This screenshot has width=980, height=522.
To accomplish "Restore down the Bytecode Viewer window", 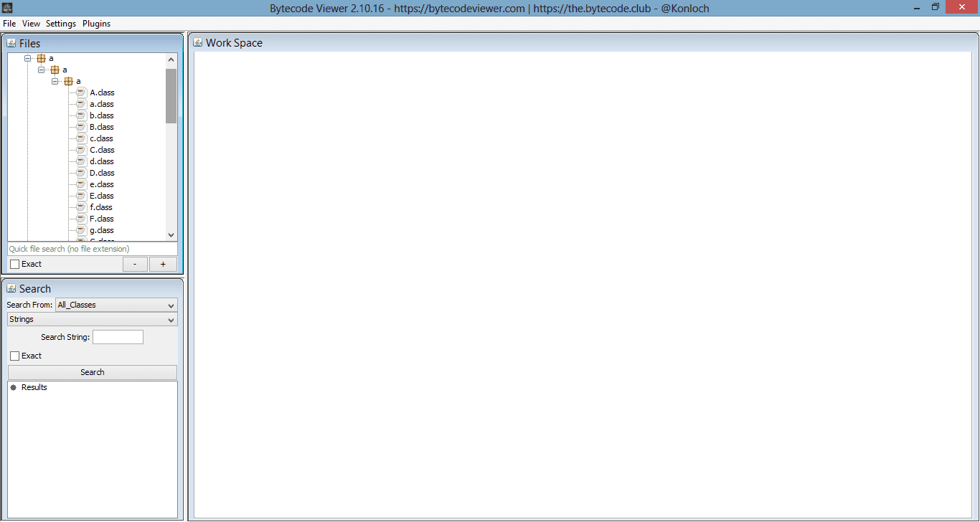I will click(x=935, y=7).
